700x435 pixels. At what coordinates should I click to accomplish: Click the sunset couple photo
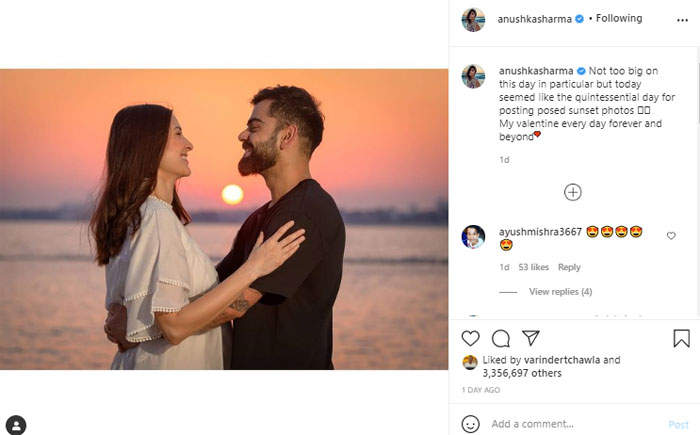(x=224, y=219)
